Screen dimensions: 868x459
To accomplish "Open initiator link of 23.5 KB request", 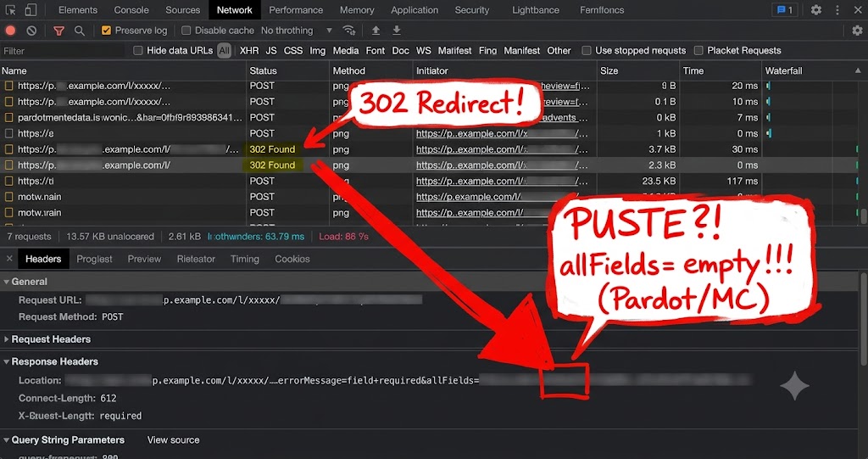I will pos(502,181).
